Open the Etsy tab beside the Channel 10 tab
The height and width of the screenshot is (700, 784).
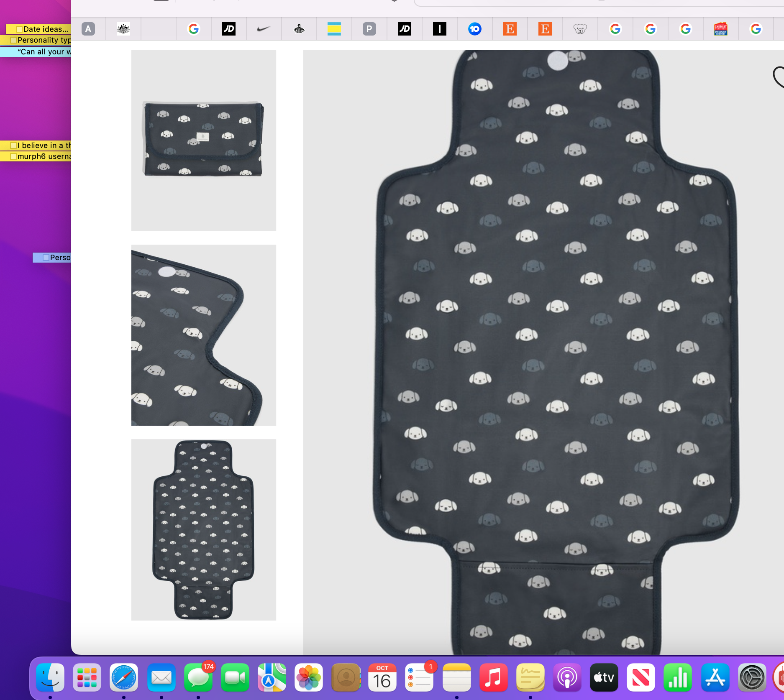[510, 29]
